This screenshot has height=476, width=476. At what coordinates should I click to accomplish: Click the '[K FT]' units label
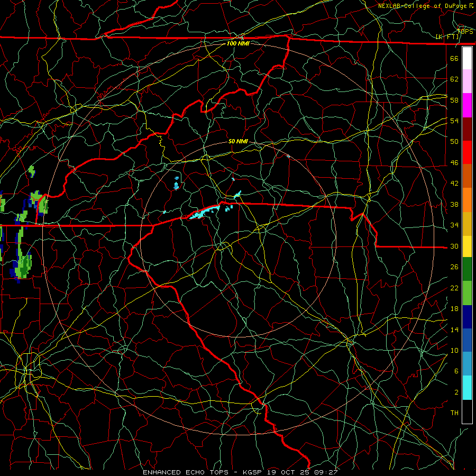[447, 37]
